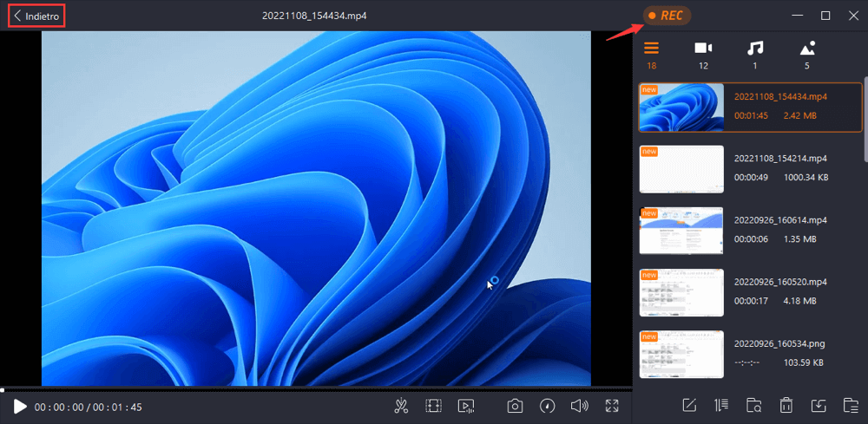Delete selected recording with trash icon
The height and width of the screenshot is (424, 868).
(x=786, y=405)
